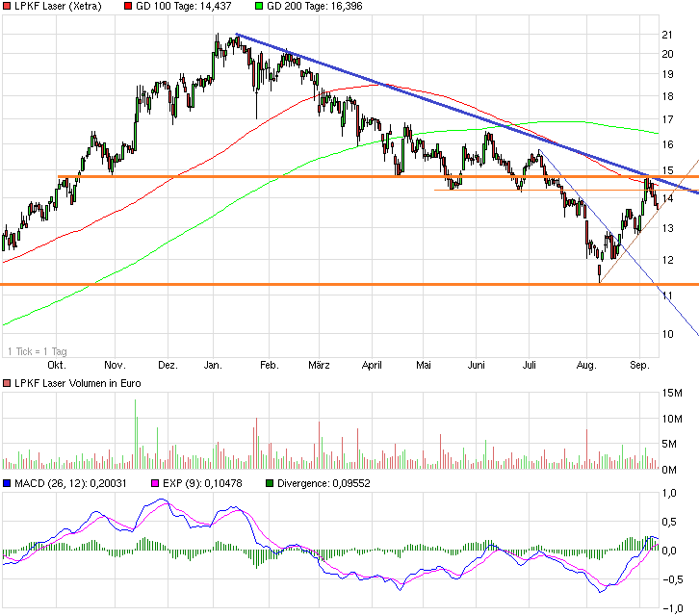
Task: Select the 'GD 100 Tage: 14,437' label
Action: (x=183, y=6)
